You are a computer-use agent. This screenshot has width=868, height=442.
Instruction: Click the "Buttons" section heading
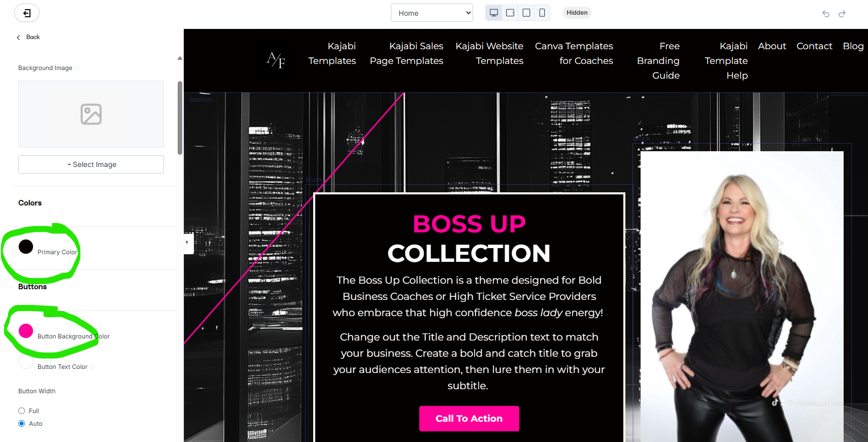[x=32, y=287]
